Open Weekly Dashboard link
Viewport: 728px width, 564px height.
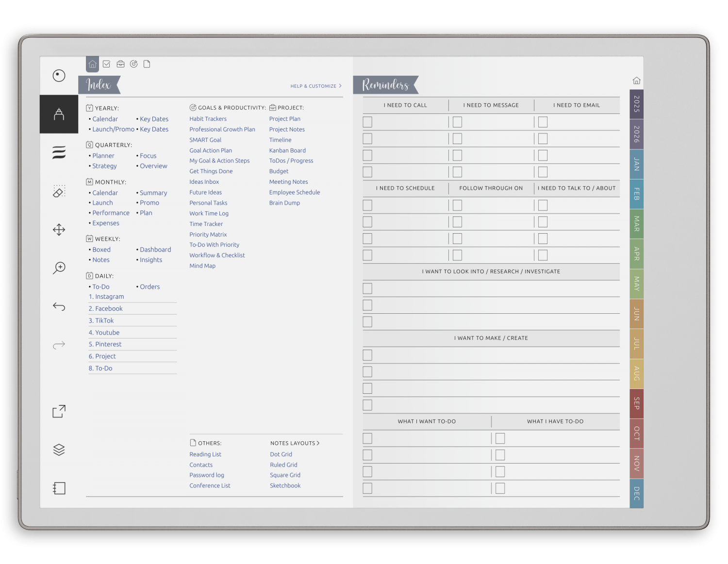coord(155,250)
